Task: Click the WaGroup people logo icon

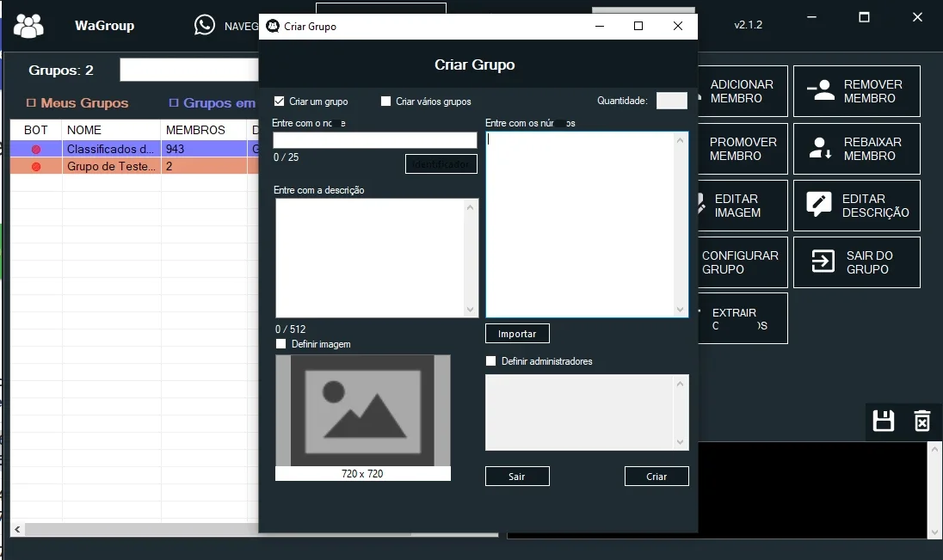Action: (x=28, y=25)
